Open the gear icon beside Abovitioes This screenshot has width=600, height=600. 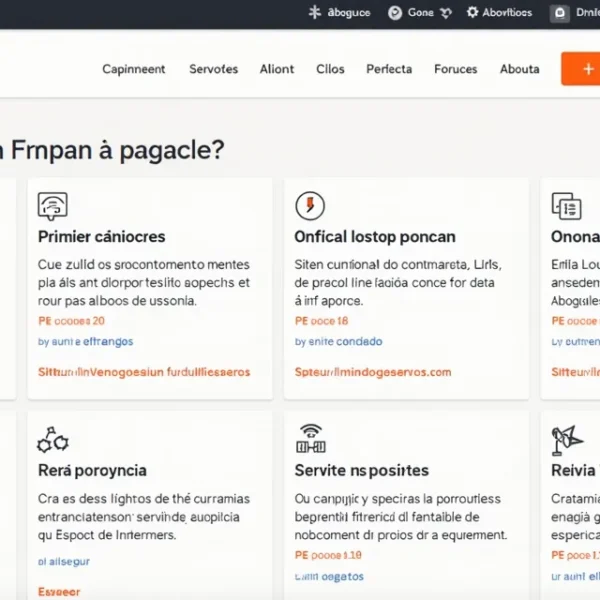point(472,13)
